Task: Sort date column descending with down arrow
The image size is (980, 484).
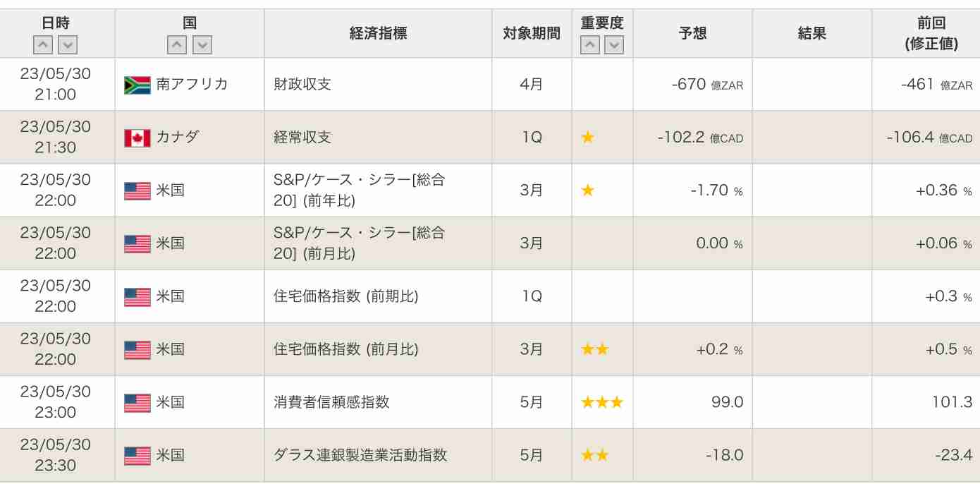Action: tap(68, 45)
